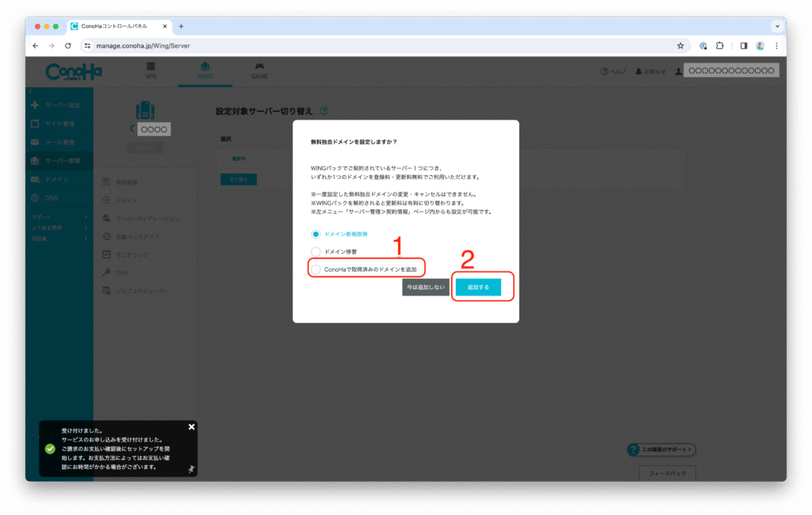Click the 今は追加しない button
Image resolution: width=812 pixels, height=515 pixels.
click(426, 288)
